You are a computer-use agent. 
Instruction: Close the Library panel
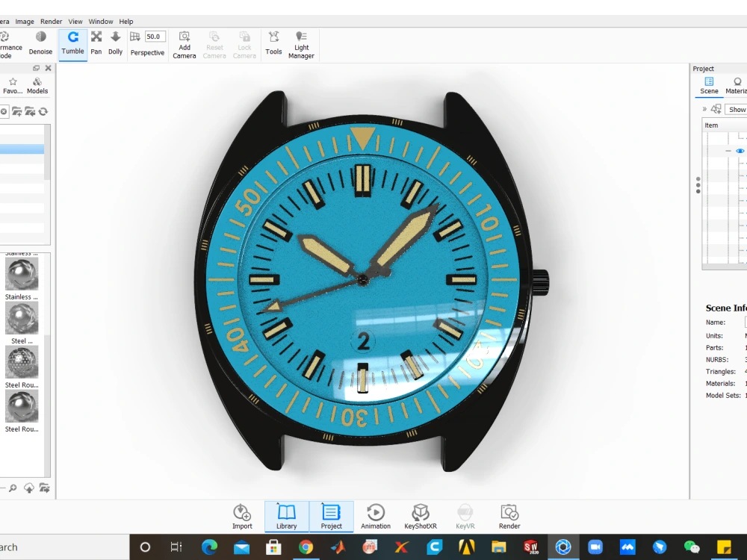[x=48, y=68]
